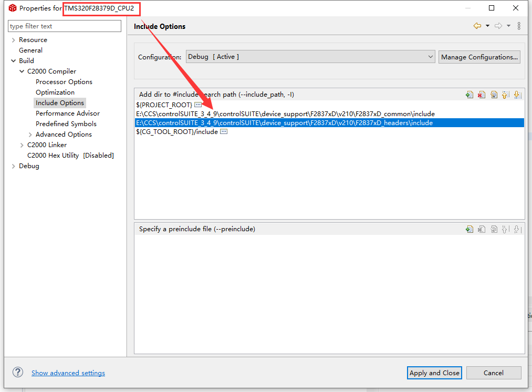Click Apply and Close

click(x=434, y=373)
